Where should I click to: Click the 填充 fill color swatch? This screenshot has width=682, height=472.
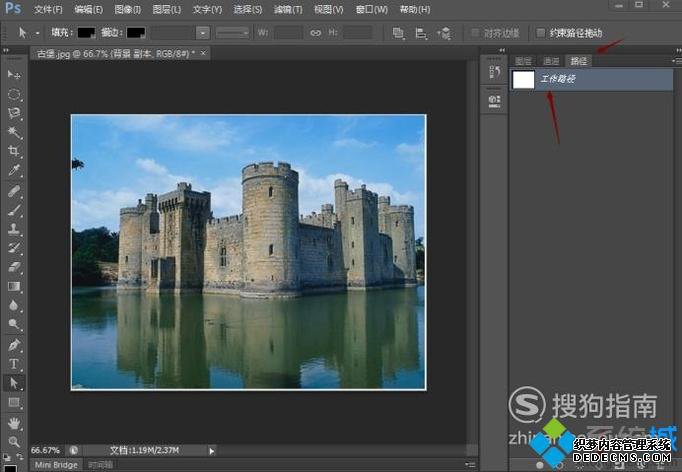pos(87,33)
